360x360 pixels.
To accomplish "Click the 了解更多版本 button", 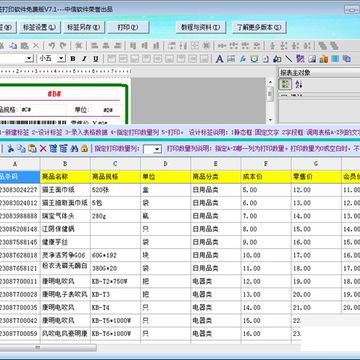I will [259, 27].
